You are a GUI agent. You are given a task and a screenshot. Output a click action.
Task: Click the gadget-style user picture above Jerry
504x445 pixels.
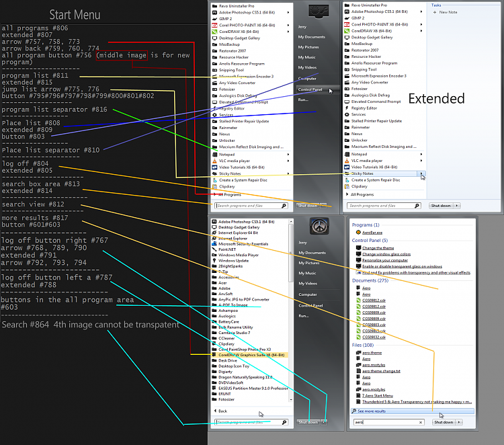[x=319, y=11]
